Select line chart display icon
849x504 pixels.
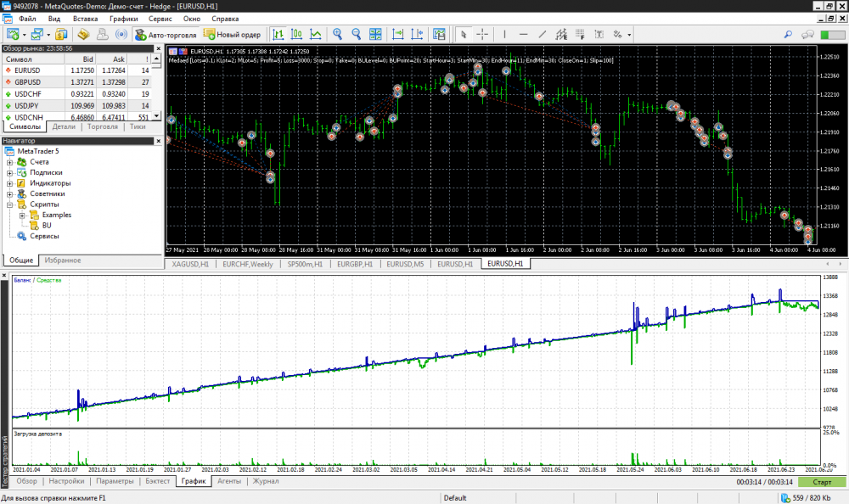(316, 35)
